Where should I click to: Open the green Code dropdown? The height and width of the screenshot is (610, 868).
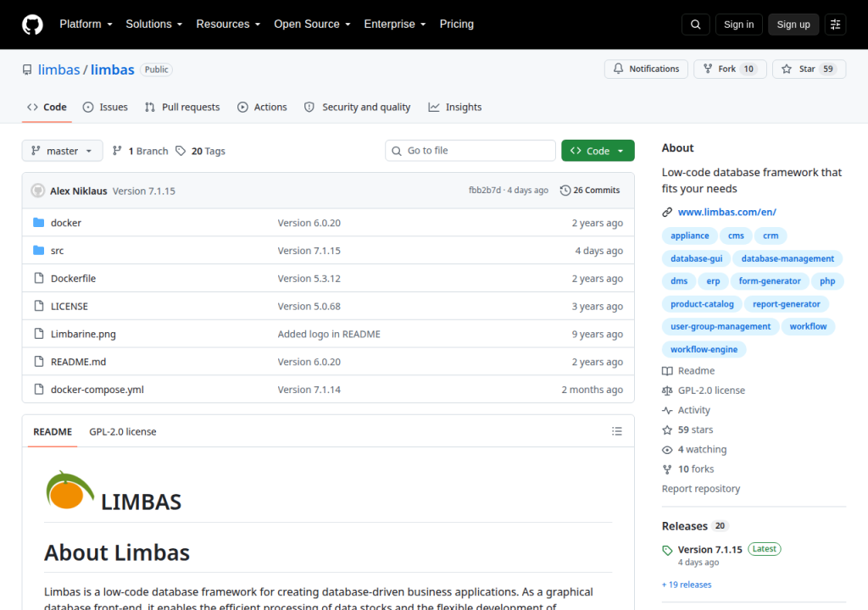pyautogui.click(x=598, y=151)
